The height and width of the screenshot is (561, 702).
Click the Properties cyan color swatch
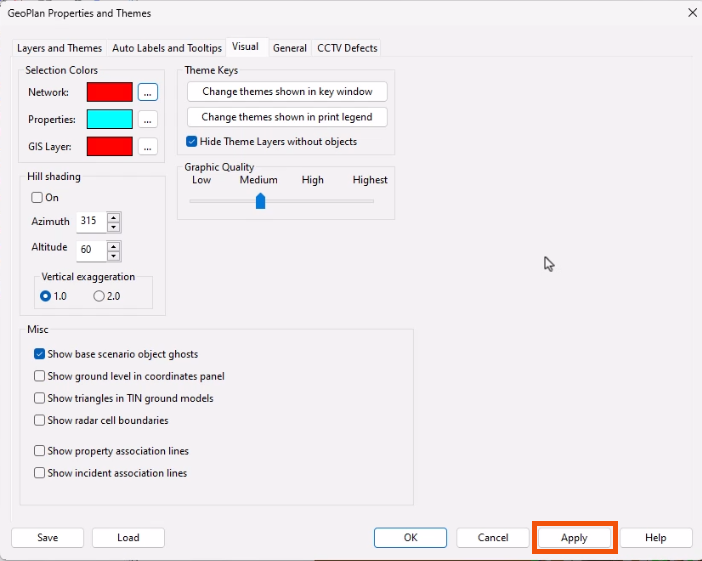[110, 119]
